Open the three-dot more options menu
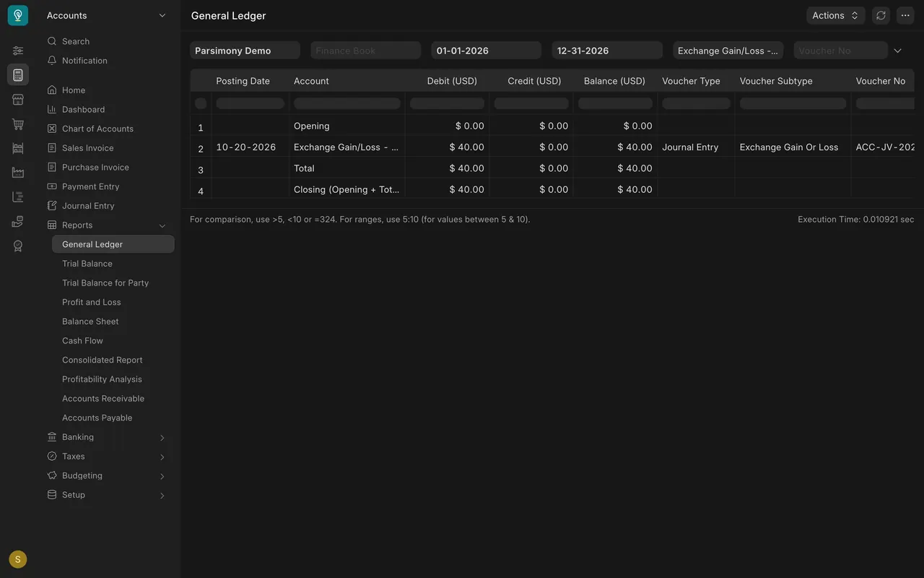This screenshot has width=924, height=578. 905,15
